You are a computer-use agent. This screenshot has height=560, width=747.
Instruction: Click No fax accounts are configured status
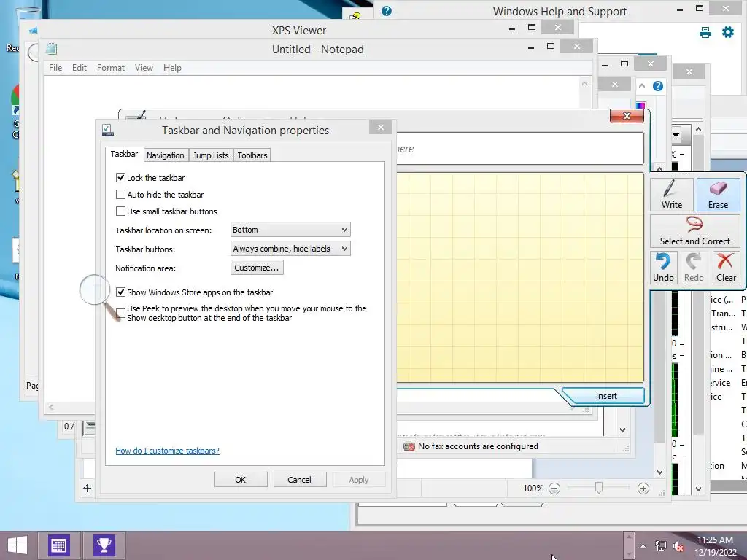(x=478, y=446)
